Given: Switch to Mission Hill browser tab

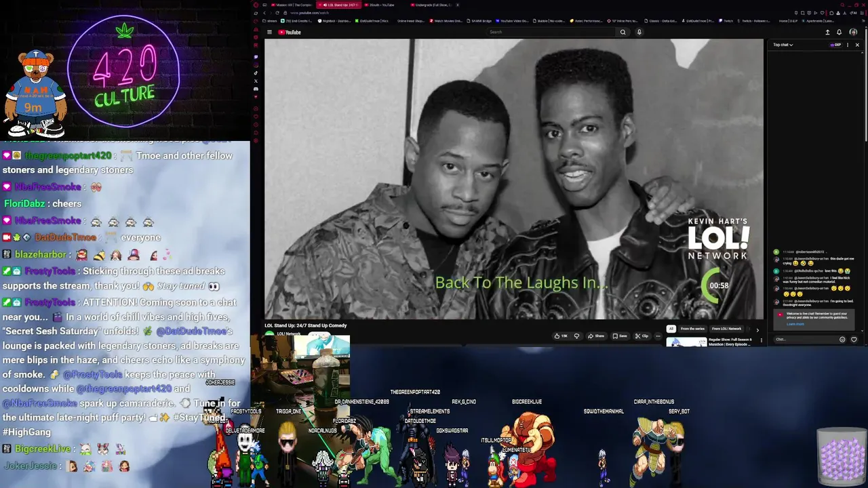Looking at the screenshot, I should pyautogui.click(x=291, y=5).
